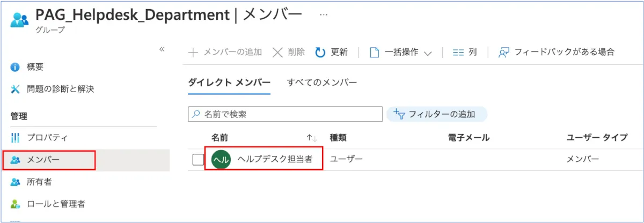Screen dimensions: 644x223
Task: Click the sort arrows beside 名前
Action: point(312,138)
